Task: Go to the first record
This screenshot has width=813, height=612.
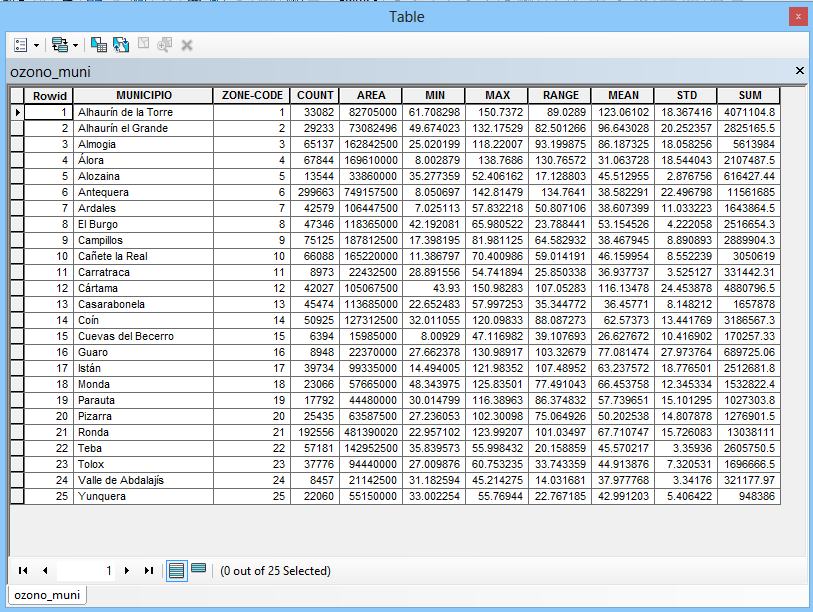Action: pyautogui.click(x=23, y=571)
